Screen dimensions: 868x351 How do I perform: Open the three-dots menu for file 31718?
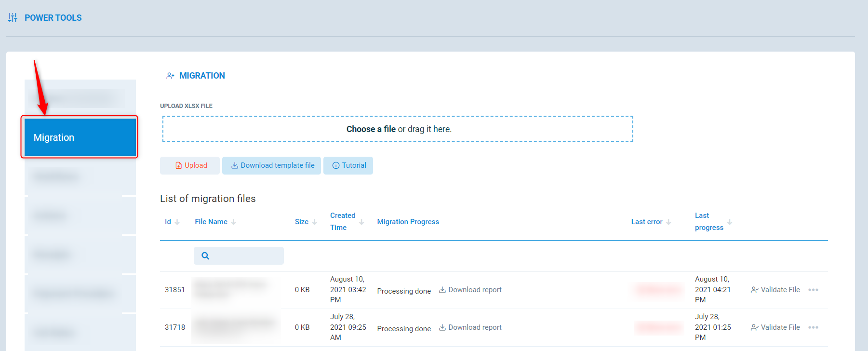(x=813, y=327)
